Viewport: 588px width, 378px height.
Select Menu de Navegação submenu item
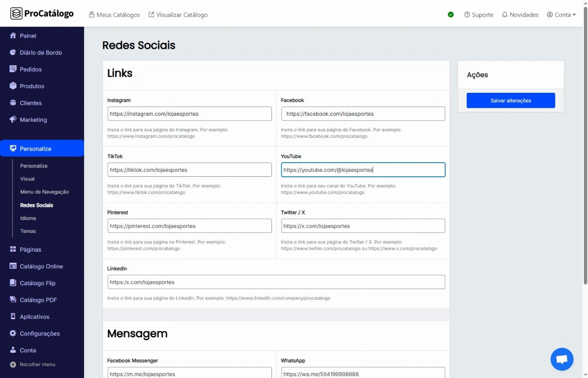tap(45, 192)
